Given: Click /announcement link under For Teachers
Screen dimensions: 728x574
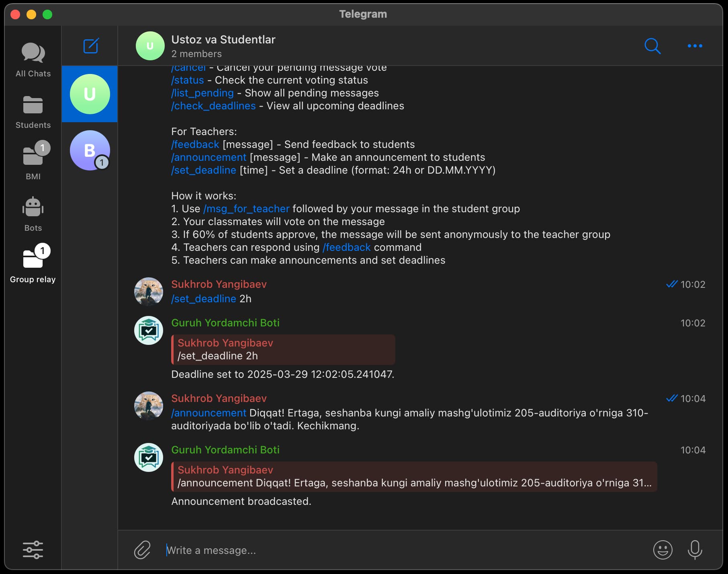Looking at the screenshot, I should [209, 157].
